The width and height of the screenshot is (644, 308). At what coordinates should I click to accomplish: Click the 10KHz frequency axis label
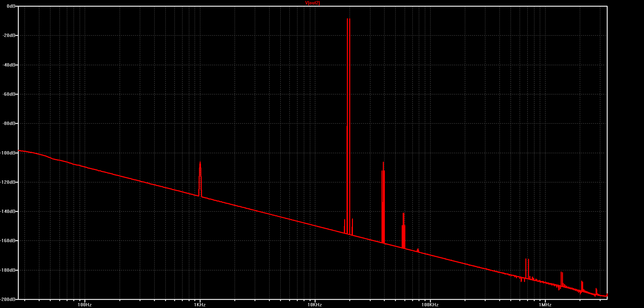pyautogui.click(x=315, y=305)
